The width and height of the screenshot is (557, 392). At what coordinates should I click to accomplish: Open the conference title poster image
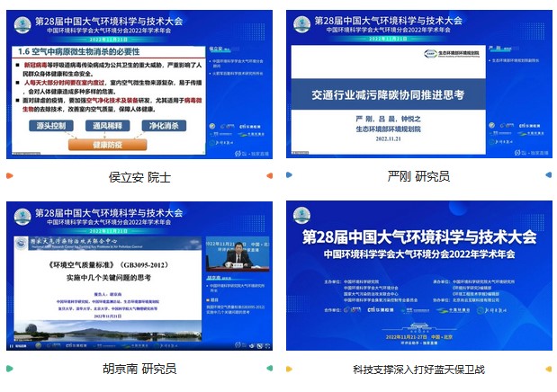point(419,275)
